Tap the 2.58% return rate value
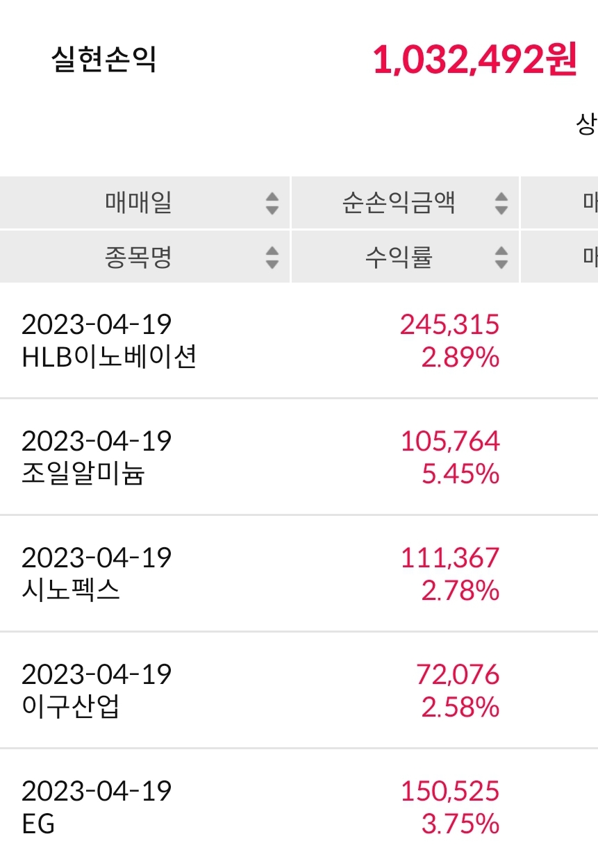Screen dimensions: 598x868 [460, 708]
